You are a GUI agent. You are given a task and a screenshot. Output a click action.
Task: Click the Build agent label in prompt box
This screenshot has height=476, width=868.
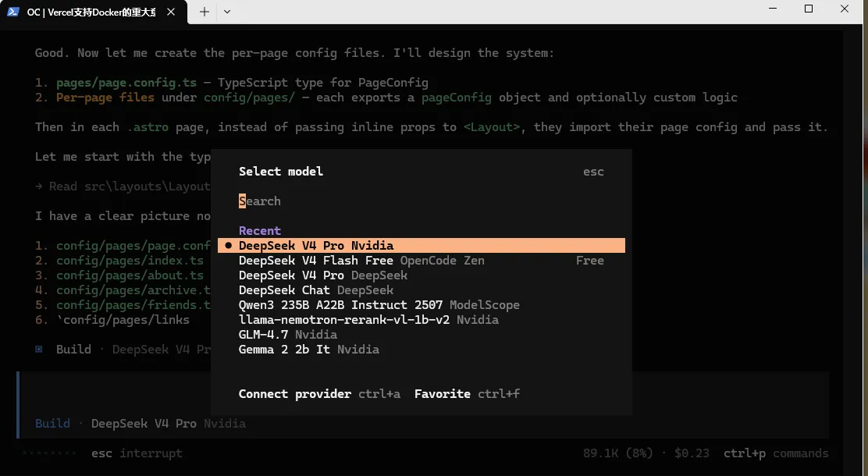coord(52,424)
